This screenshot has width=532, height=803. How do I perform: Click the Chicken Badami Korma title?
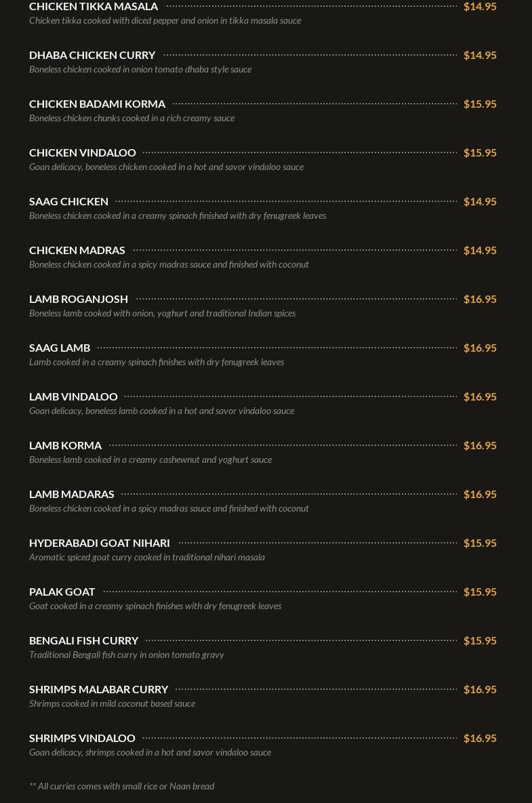pyautogui.click(x=97, y=104)
